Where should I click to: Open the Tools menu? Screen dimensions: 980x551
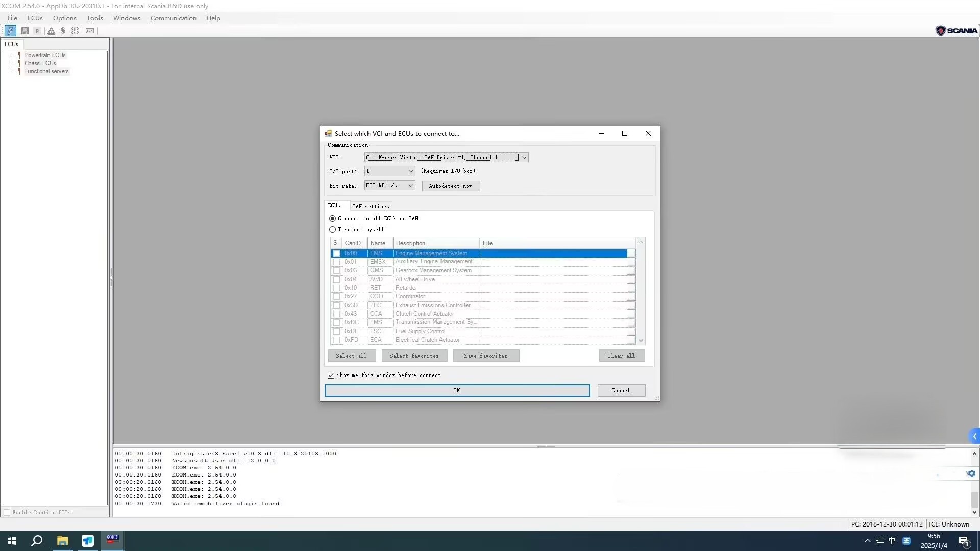(x=94, y=18)
